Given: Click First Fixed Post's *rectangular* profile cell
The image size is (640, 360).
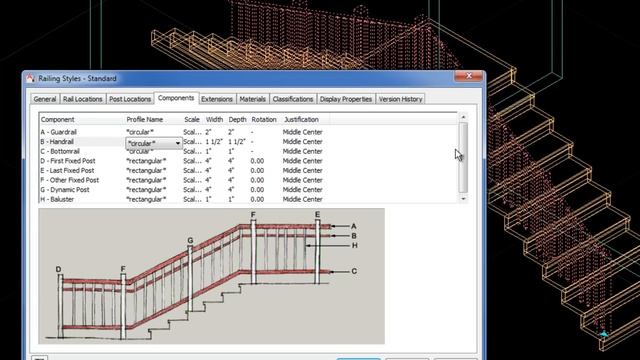Looking at the screenshot, I should click(146, 161).
